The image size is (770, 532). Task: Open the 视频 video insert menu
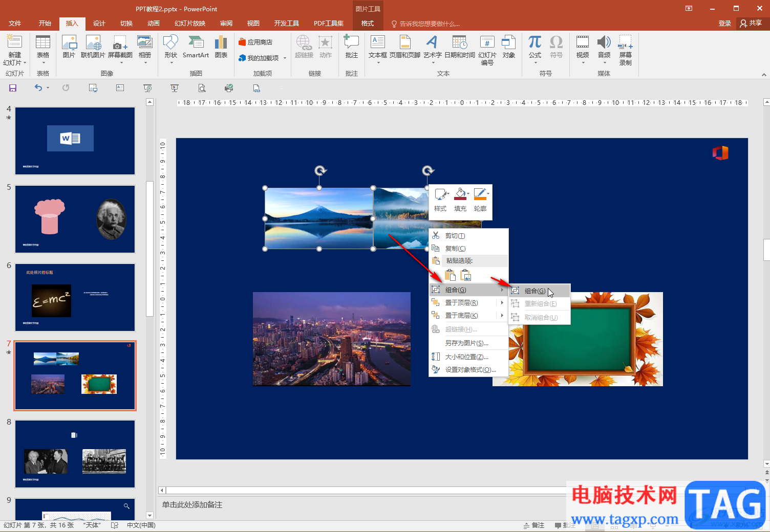583,49
